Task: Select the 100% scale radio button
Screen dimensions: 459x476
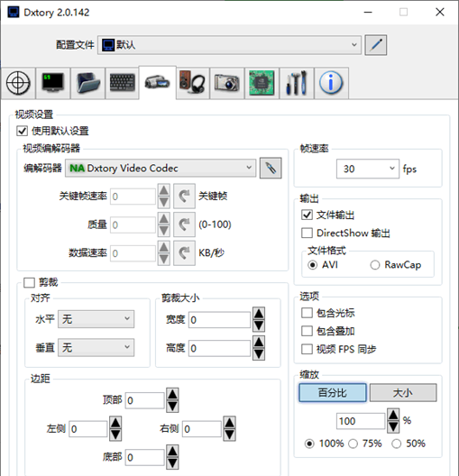Action: click(x=309, y=444)
